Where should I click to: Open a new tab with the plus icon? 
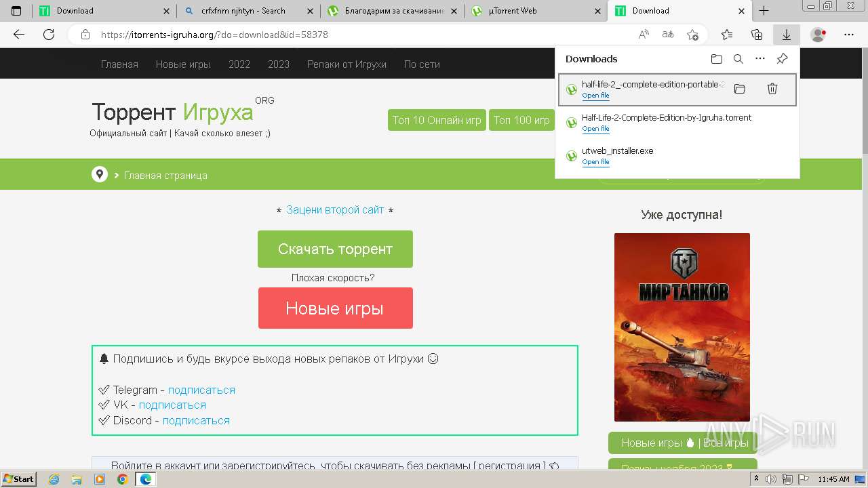(764, 11)
